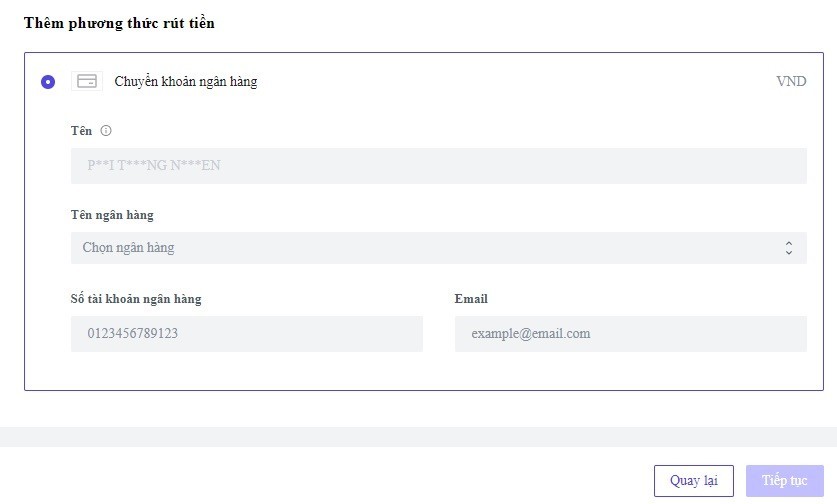Click the "Email" field label
This screenshot has width=837, height=504.
pos(471,299)
